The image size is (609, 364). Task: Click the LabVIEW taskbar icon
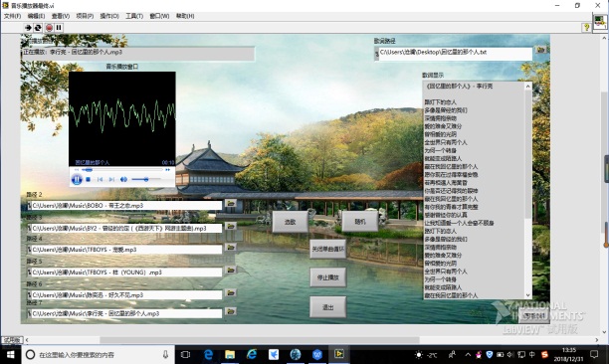click(339, 354)
